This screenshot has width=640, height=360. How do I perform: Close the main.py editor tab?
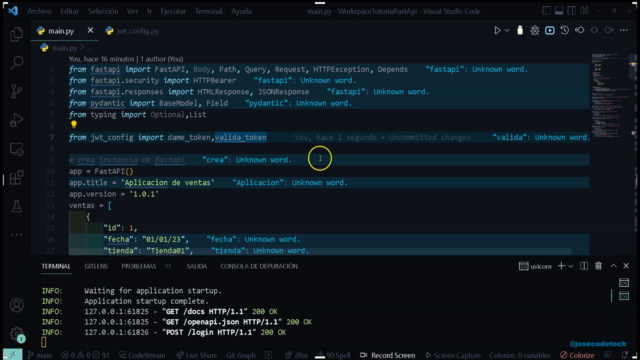[90, 31]
